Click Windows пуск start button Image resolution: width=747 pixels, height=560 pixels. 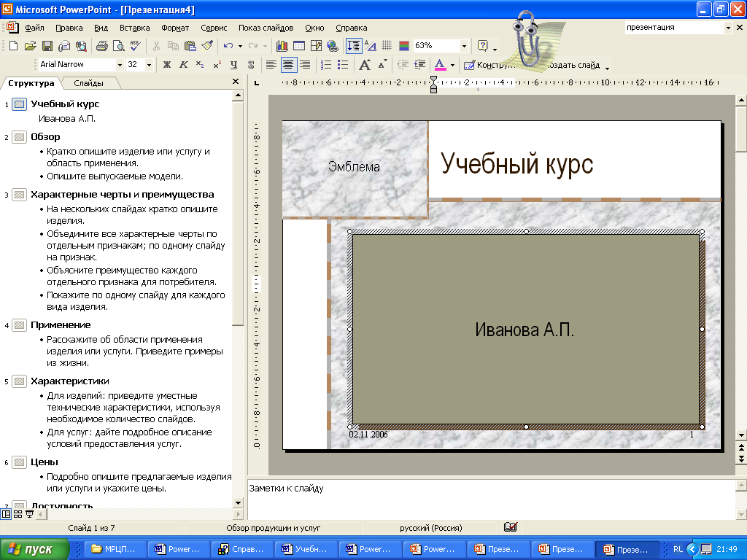[x=35, y=549]
